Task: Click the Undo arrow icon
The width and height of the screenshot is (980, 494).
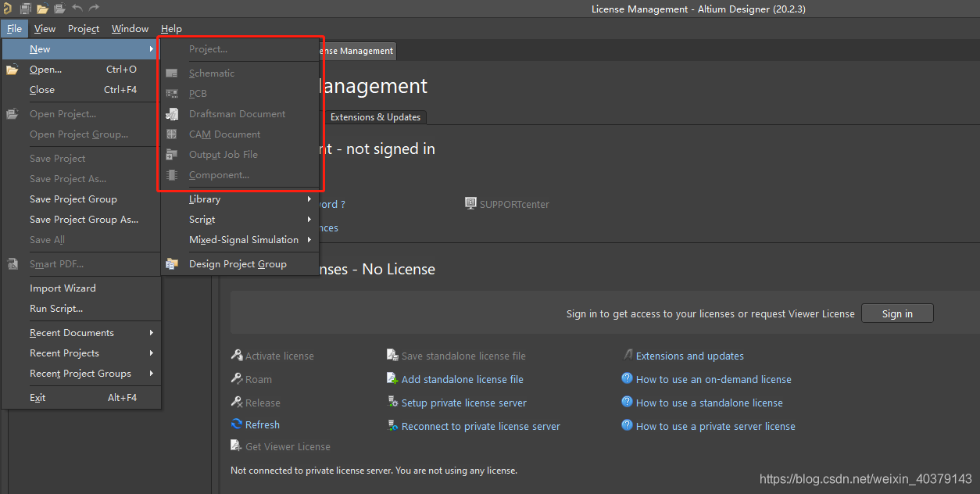Action: 77,8
